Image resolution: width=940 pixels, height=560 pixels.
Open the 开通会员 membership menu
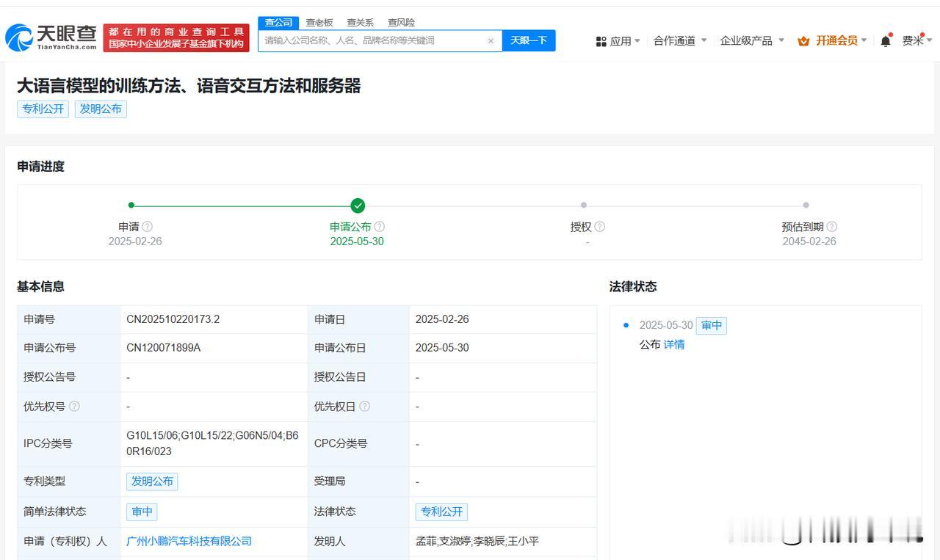click(x=836, y=41)
